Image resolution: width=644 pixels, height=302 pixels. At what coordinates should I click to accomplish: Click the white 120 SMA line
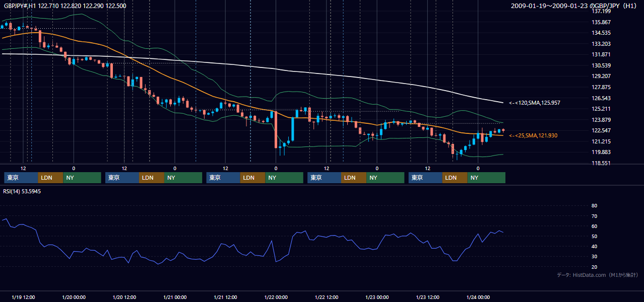click(302, 72)
